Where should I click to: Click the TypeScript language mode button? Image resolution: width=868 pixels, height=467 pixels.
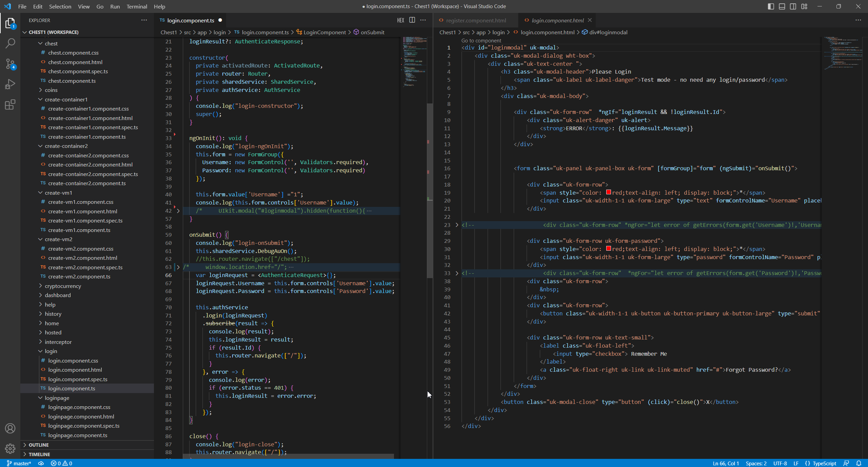pos(824,463)
